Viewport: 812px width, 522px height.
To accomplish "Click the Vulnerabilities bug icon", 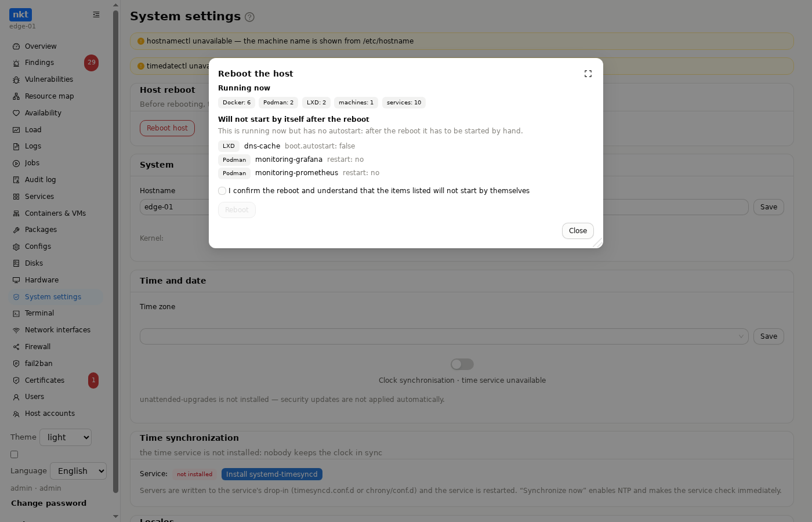I will coord(16,79).
